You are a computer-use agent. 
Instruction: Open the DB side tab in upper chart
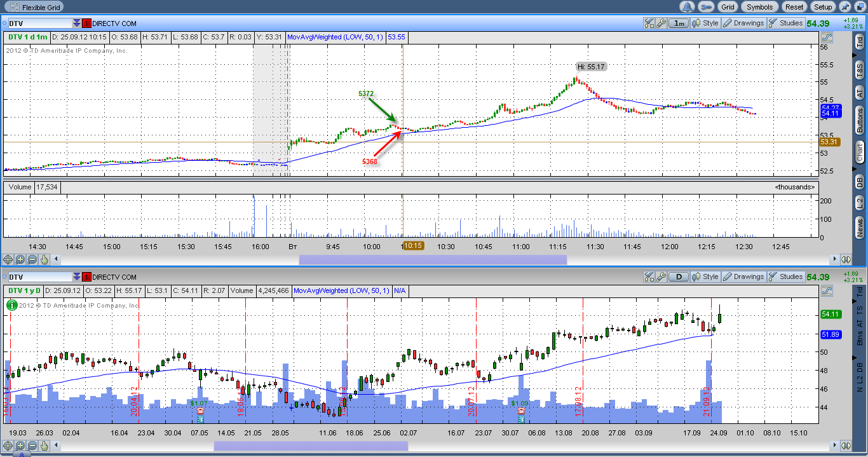click(x=860, y=182)
